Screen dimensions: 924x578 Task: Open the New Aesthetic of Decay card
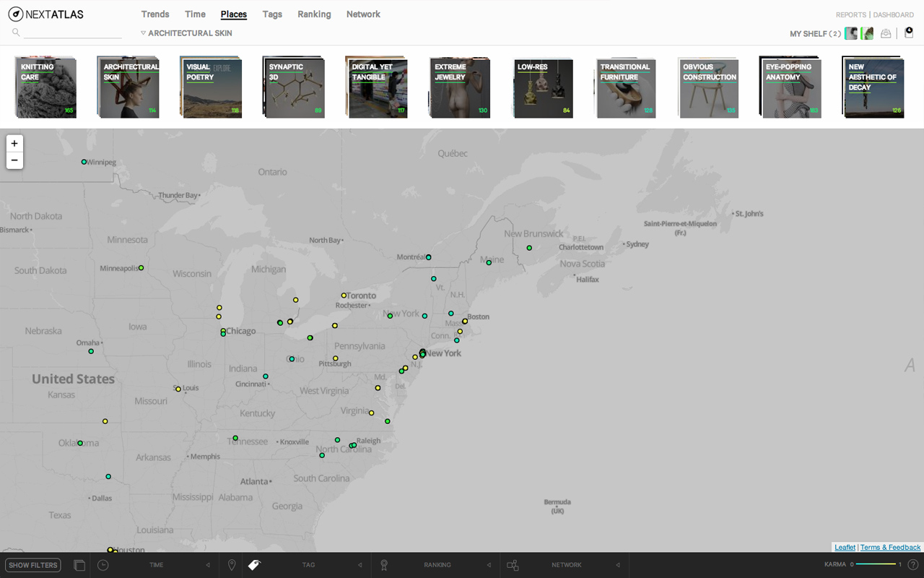tap(873, 87)
